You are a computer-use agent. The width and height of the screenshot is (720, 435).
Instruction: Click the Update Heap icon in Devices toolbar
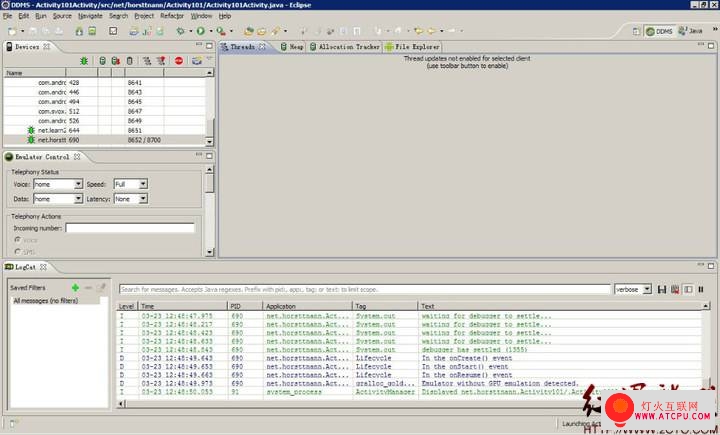tap(102, 61)
